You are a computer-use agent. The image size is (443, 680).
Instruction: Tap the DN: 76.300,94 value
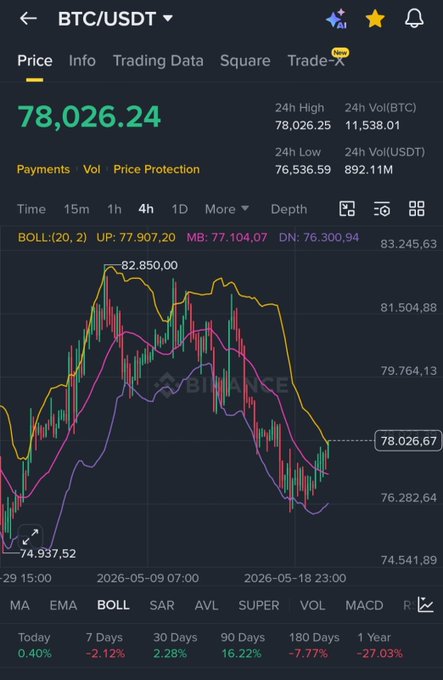[x=319, y=237]
